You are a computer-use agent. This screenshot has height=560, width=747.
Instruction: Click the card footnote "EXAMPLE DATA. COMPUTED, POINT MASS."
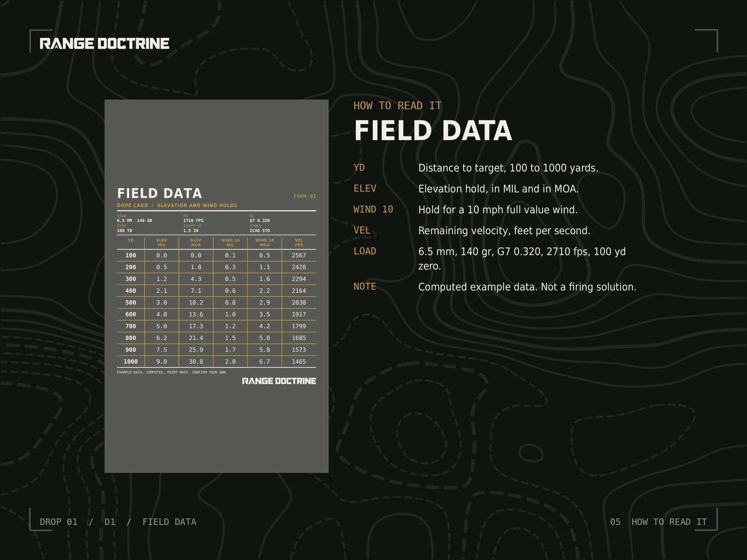(172, 372)
